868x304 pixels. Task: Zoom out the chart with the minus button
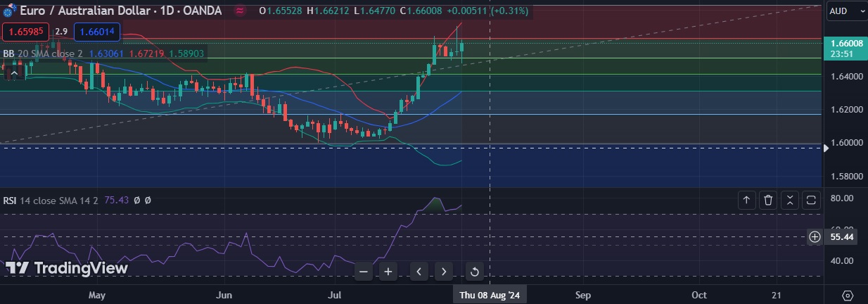[x=364, y=271]
